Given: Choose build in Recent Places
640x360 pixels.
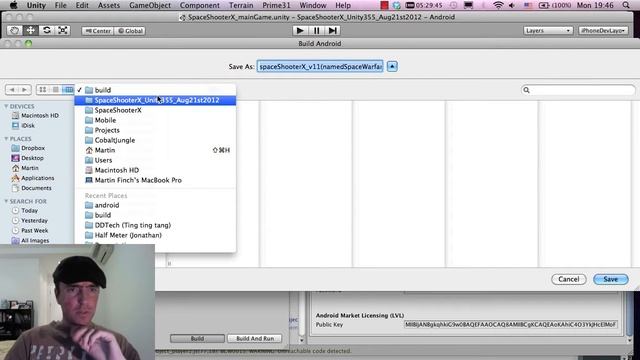Looking at the screenshot, I should click(155, 215).
